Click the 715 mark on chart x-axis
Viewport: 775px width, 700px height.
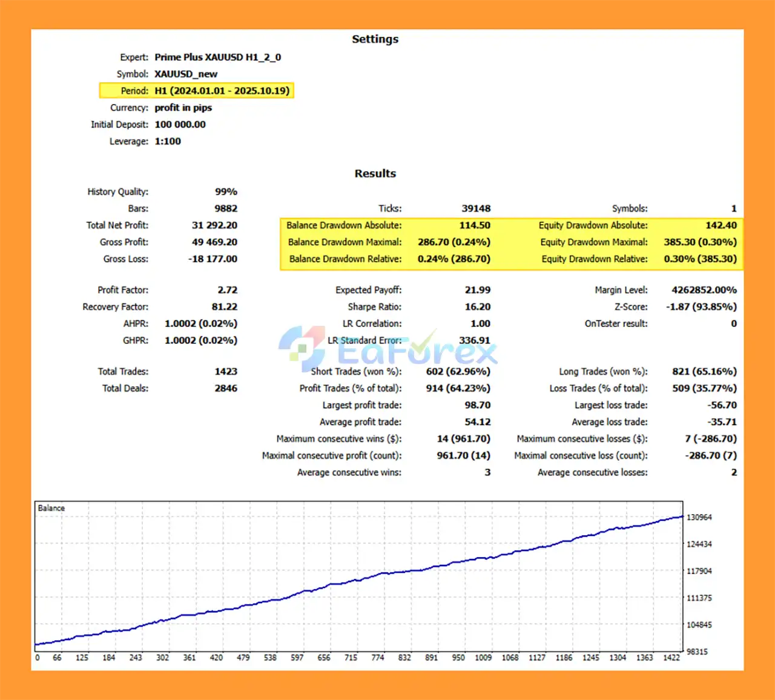(x=351, y=658)
